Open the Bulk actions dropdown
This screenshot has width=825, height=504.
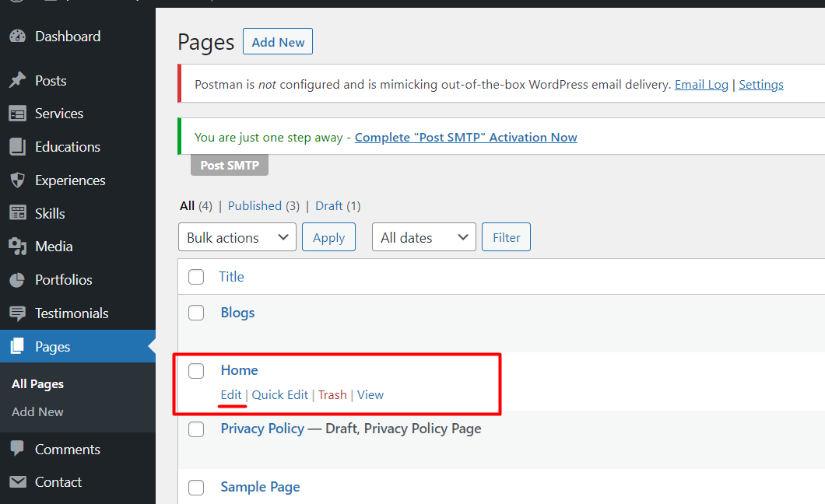coord(237,238)
